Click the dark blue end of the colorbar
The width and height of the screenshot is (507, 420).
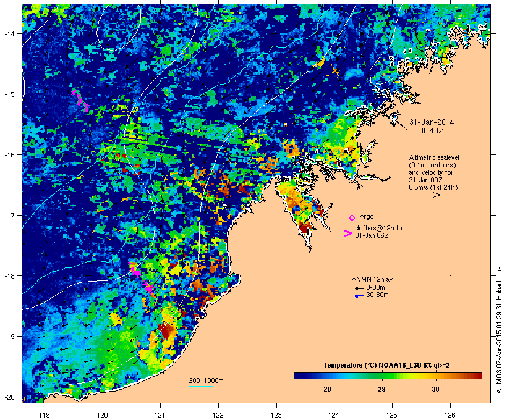coord(299,376)
